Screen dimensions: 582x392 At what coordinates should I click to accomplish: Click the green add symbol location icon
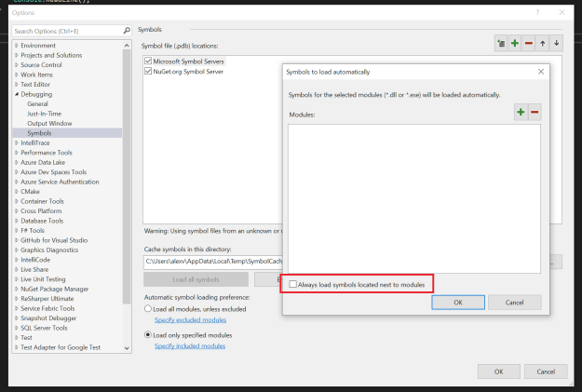515,44
